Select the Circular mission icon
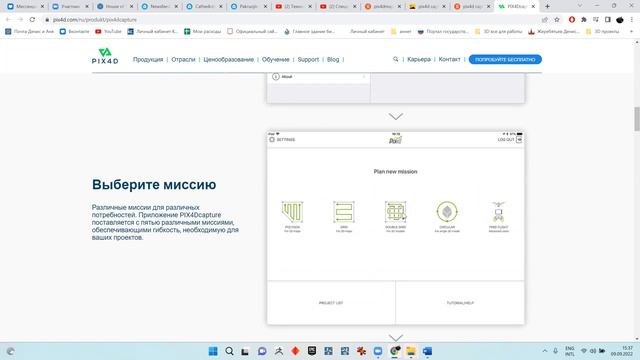 pyautogui.click(x=447, y=212)
